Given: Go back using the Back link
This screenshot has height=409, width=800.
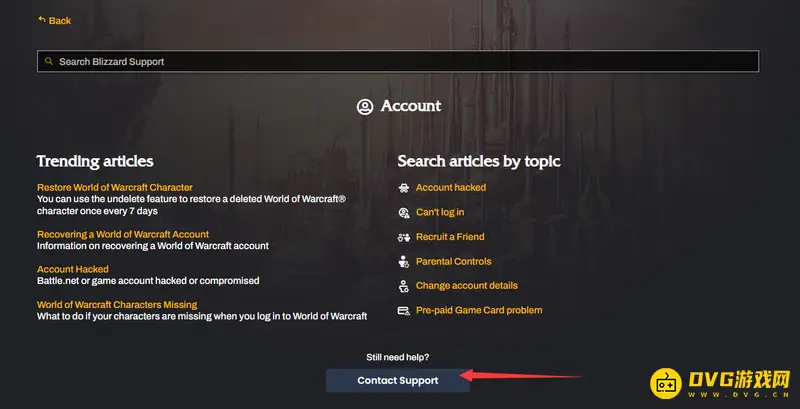Looking at the screenshot, I should [x=55, y=20].
